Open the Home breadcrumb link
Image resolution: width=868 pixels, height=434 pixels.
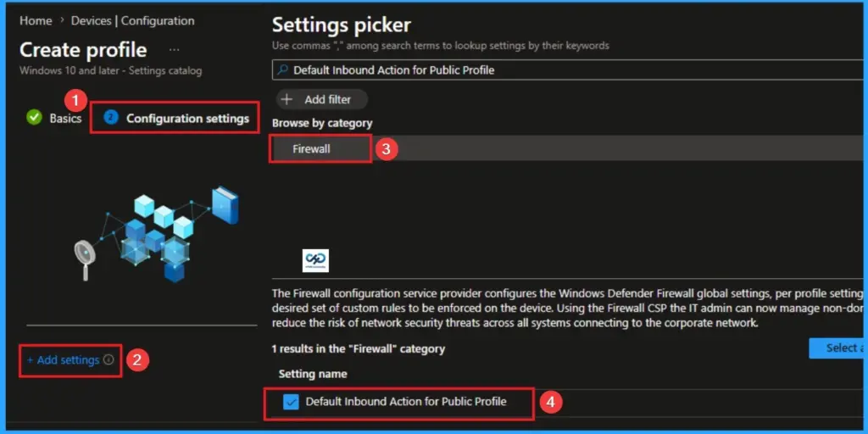click(36, 21)
